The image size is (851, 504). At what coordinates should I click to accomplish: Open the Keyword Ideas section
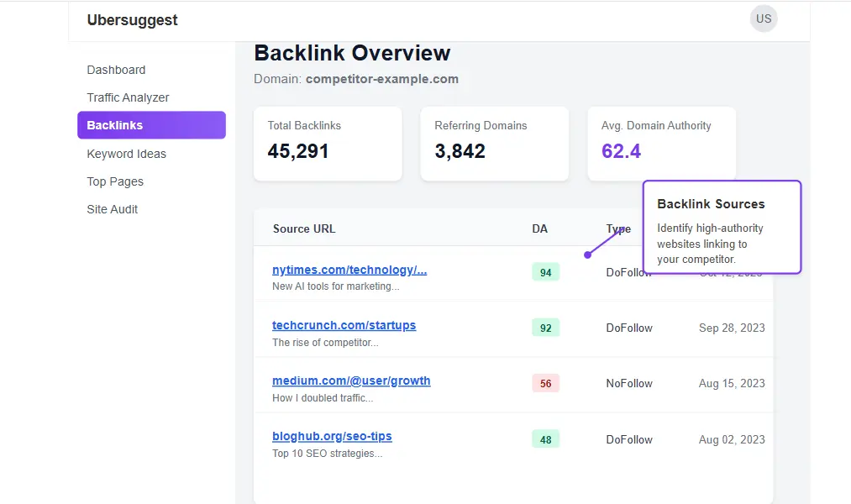click(126, 154)
